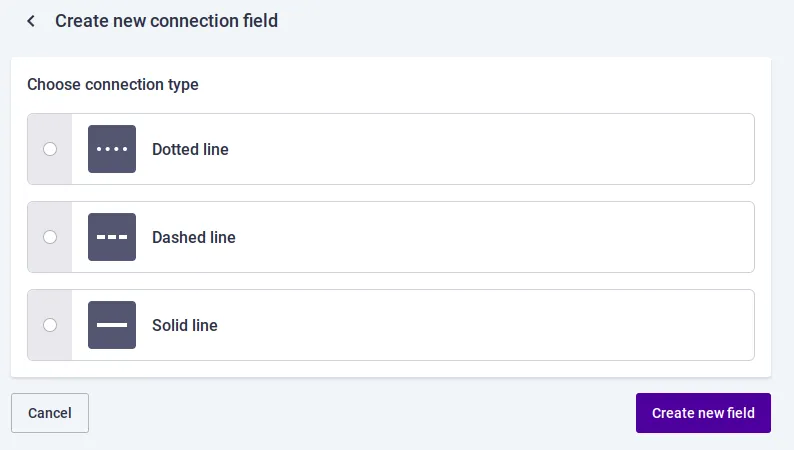
Task: Click the solid line icon tile
Action: point(112,325)
